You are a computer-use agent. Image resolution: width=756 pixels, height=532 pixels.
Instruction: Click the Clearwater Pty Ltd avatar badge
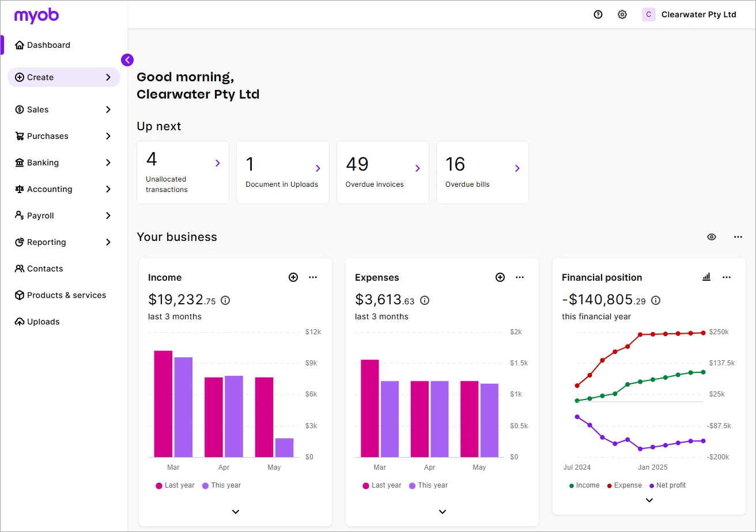click(x=649, y=14)
